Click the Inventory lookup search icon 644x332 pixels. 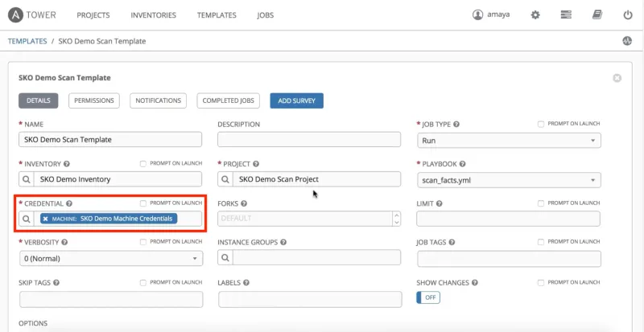27,179
